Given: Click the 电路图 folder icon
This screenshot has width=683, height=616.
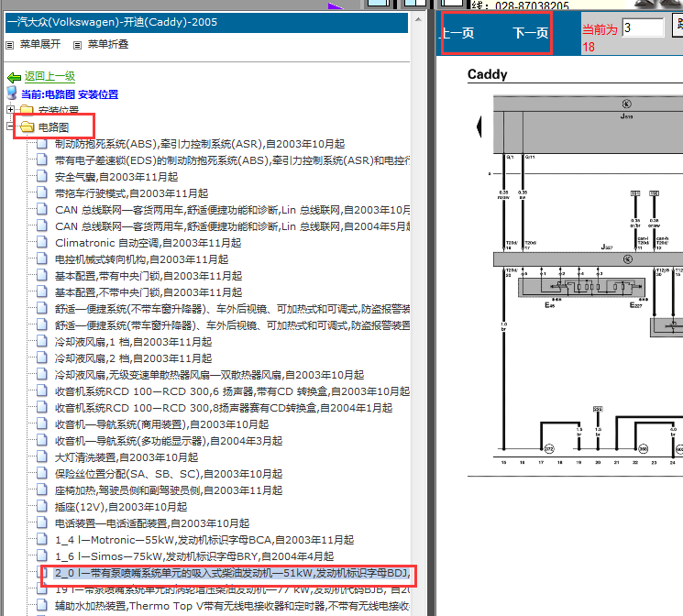Looking at the screenshot, I should 27,126.
